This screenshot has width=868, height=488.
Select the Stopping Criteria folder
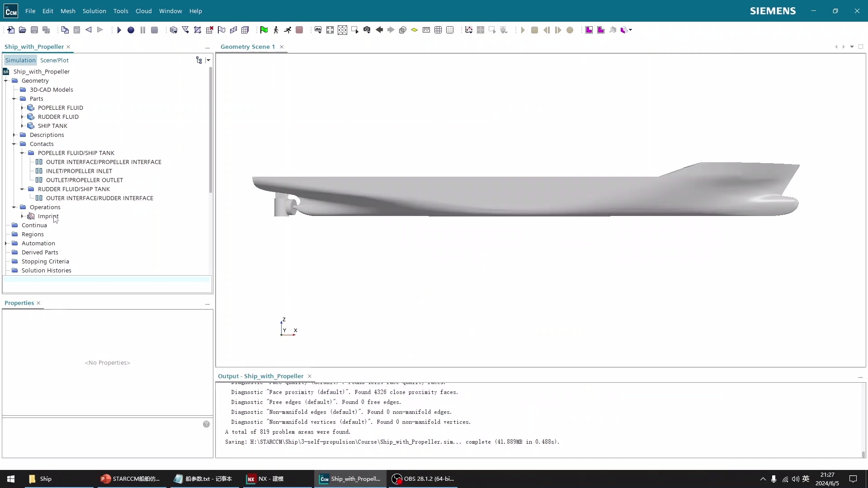[x=45, y=261]
